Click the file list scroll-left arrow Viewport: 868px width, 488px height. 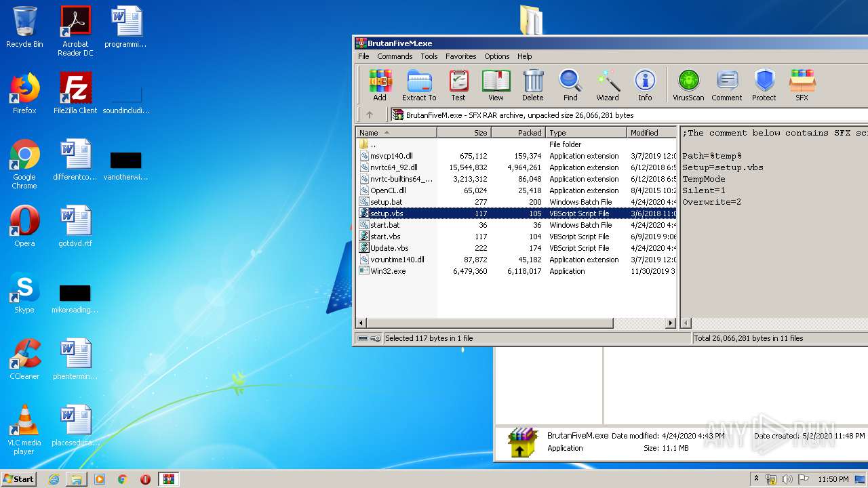pos(361,323)
